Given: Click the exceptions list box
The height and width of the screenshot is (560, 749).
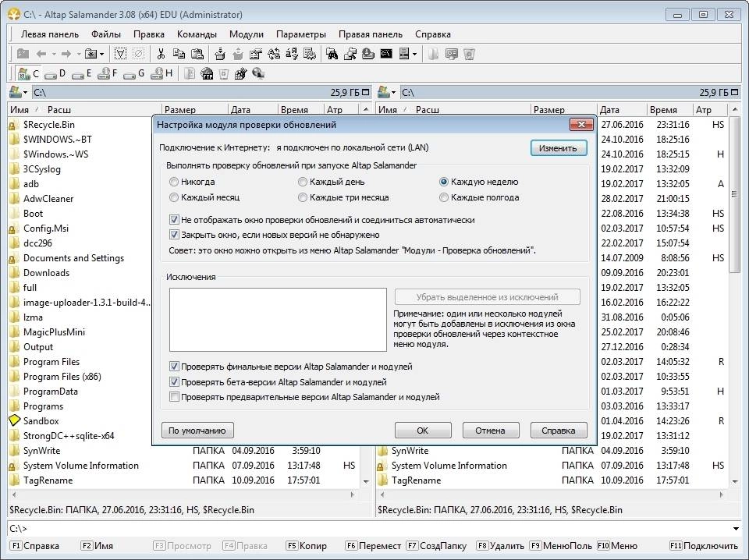Looking at the screenshot, I should pos(278,319).
